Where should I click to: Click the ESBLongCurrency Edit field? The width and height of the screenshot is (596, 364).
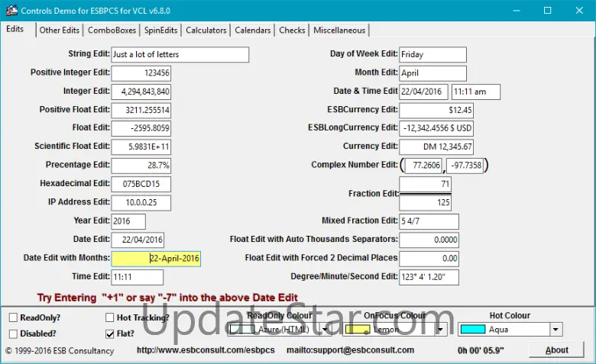tap(436, 128)
